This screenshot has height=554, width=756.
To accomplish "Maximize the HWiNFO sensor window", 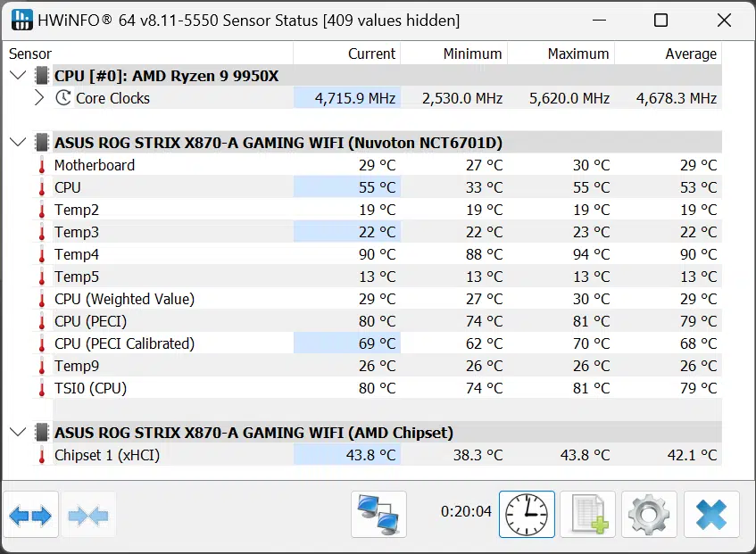I will pos(660,21).
